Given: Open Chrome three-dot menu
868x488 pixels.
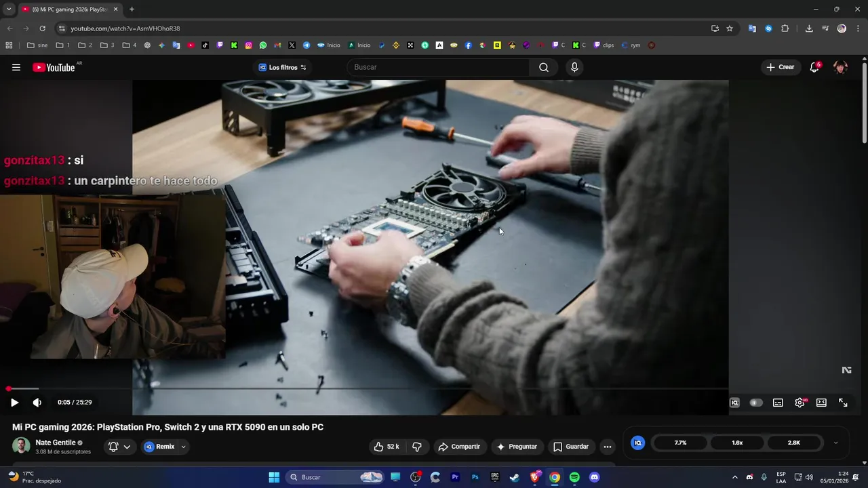Looking at the screenshot, I should [858, 28].
